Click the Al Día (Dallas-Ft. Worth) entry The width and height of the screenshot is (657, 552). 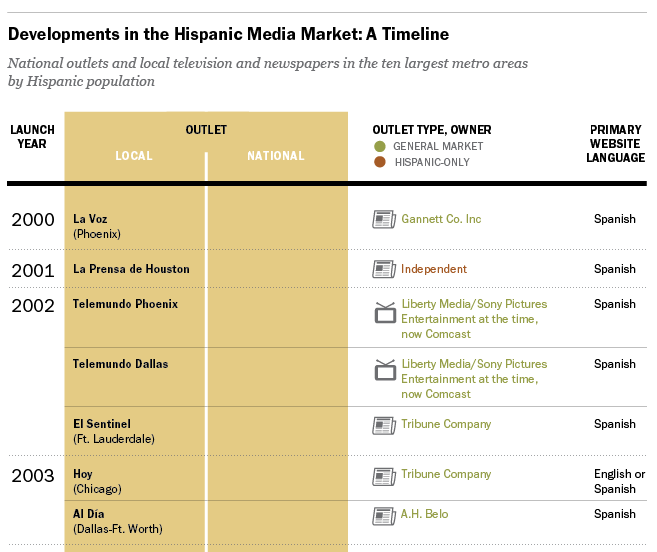coord(118,521)
